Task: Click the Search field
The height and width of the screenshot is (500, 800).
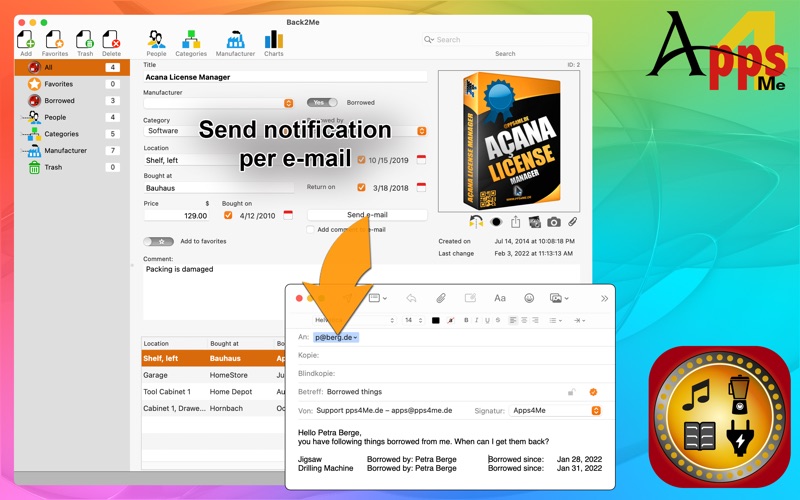Action: pos(505,39)
